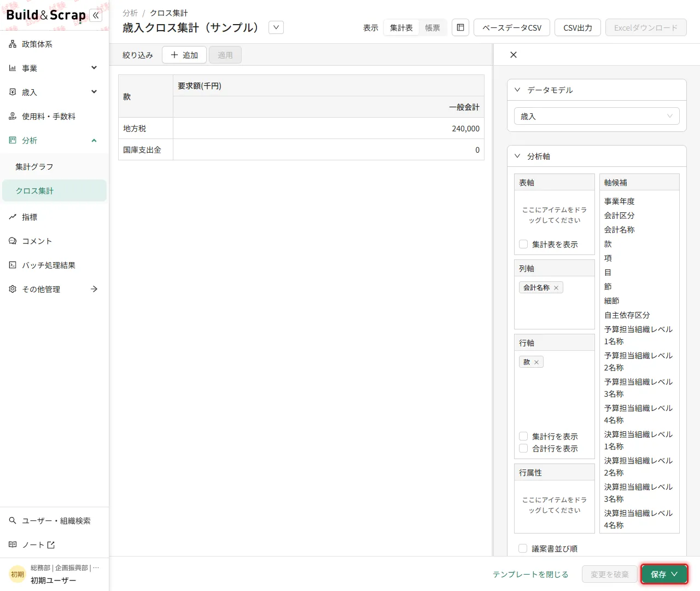Image resolution: width=700 pixels, height=591 pixels.
Task: Click the CSV出力 button
Action: pyautogui.click(x=577, y=28)
